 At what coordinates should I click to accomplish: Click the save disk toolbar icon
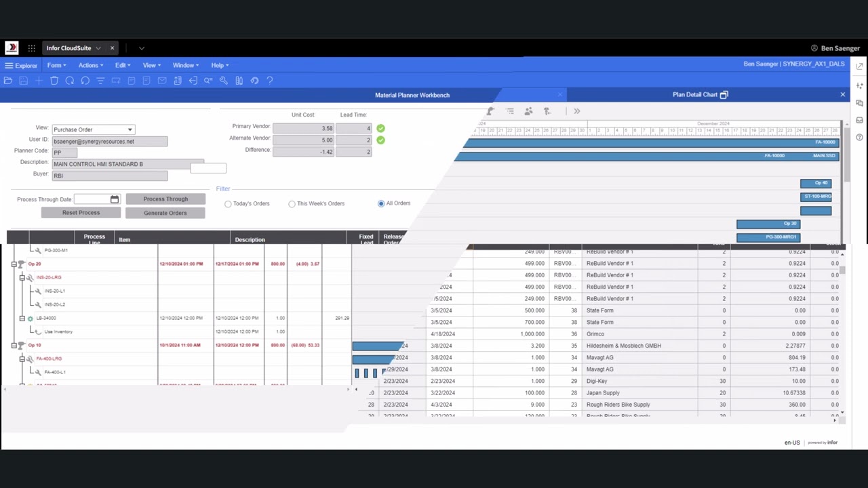click(24, 81)
